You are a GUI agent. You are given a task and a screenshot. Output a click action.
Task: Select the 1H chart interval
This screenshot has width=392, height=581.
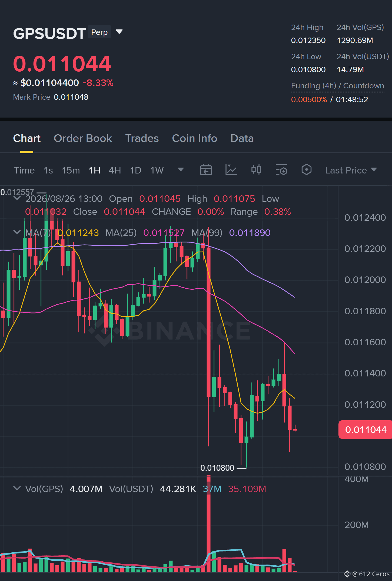click(95, 170)
